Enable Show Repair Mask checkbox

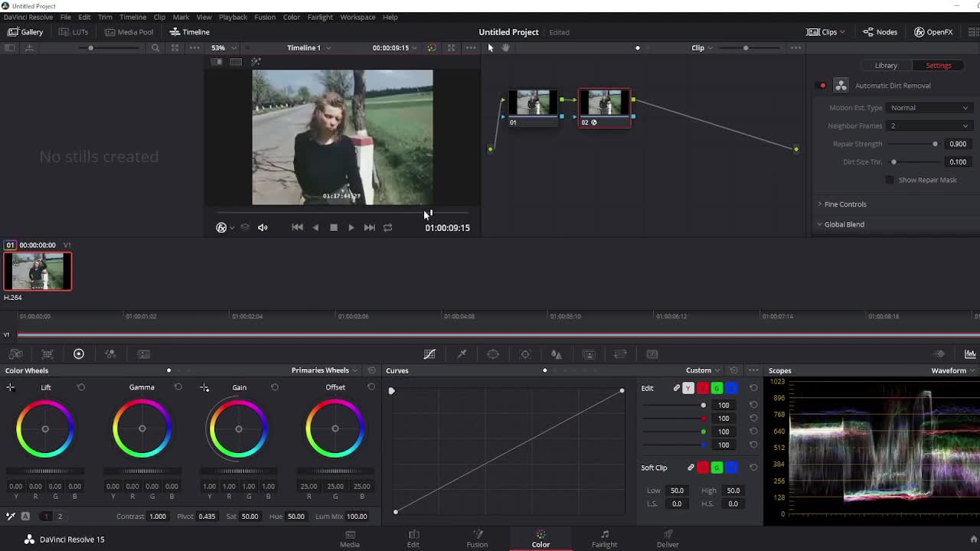[x=890, y=180]
